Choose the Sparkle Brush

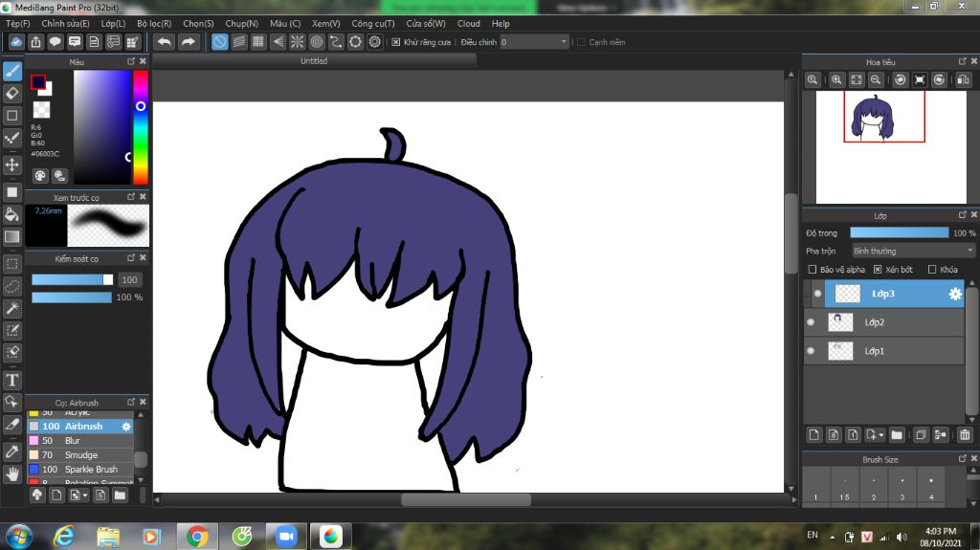[80, 470]
